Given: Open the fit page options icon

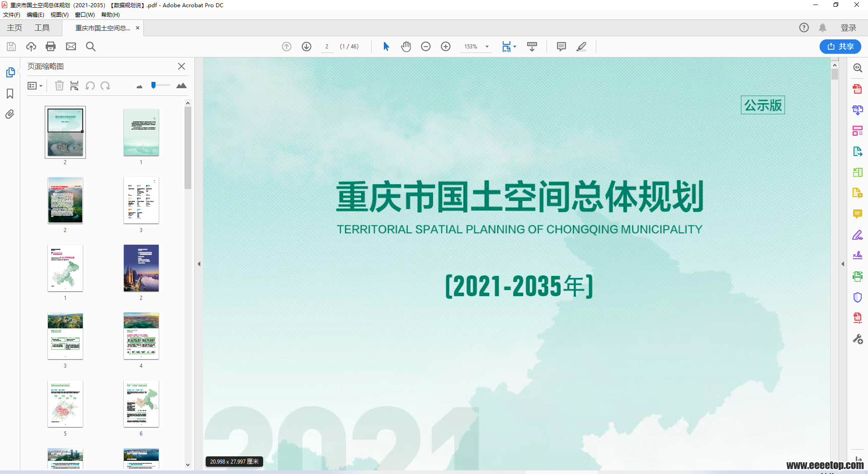Looking at the screenshot, I should tap(509, 47).
